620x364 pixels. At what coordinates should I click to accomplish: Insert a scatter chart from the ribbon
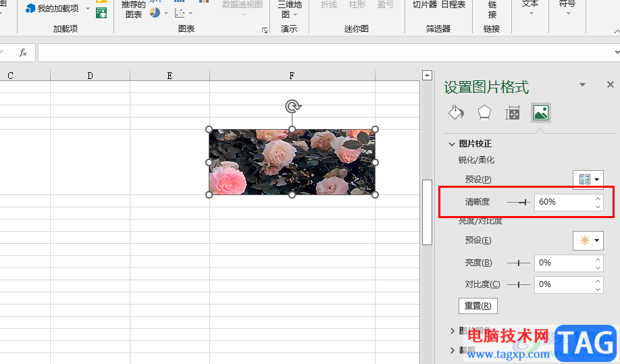(x=180, y=13)
